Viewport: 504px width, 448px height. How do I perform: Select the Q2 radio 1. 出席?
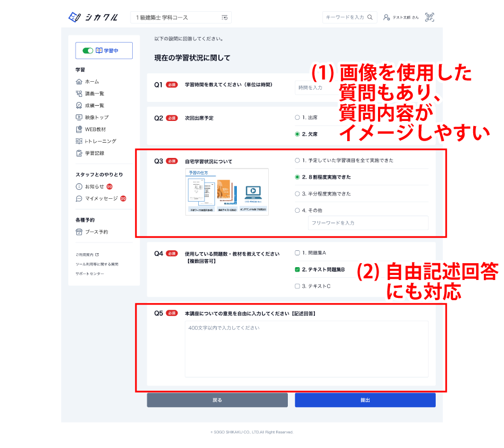pos(297,117)
